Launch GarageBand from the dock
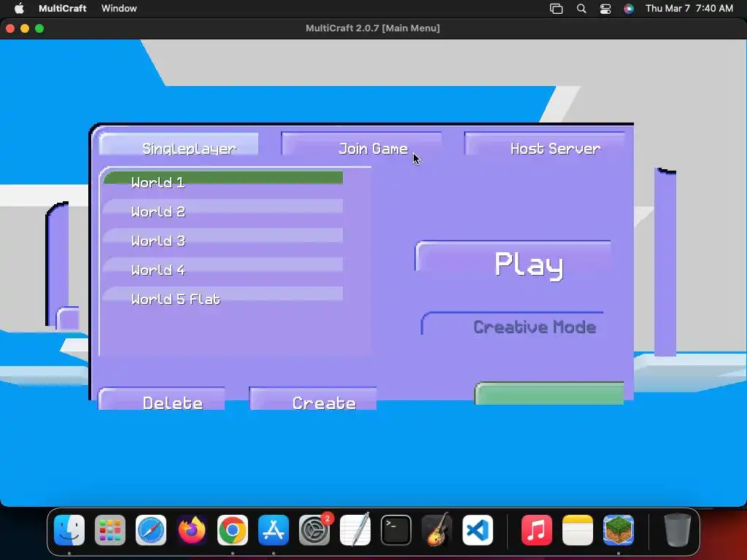 click(x=437, y=530)
